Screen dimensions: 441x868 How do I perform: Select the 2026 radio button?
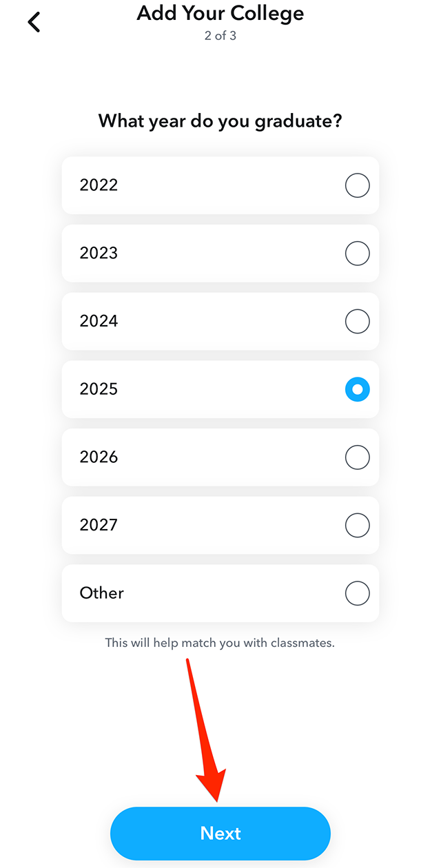(357, 457)
